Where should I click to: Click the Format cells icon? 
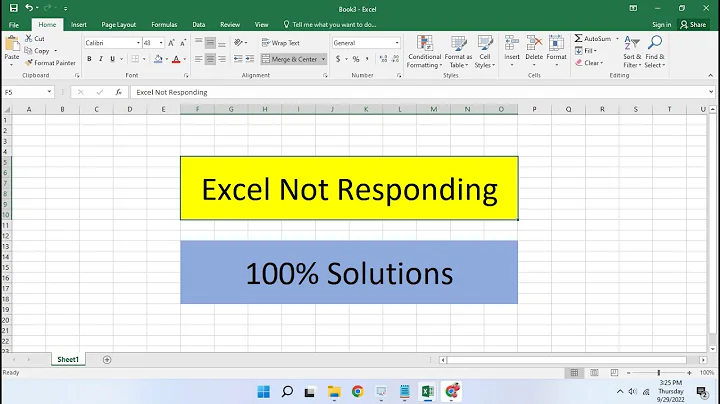[x=556, y=44]
